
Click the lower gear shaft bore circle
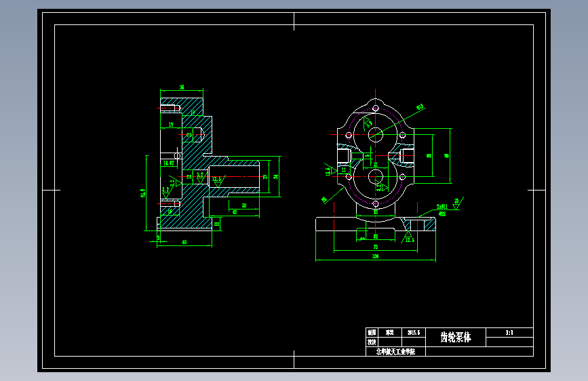tap(375, 177)
